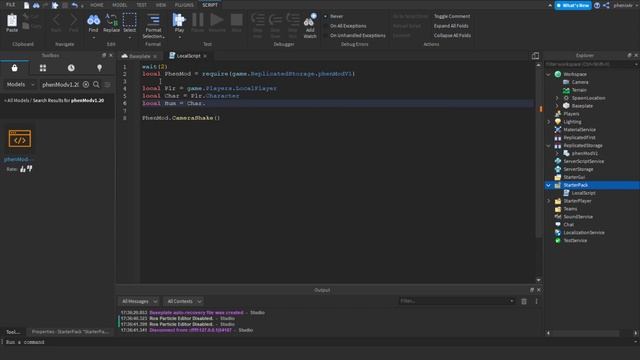Click Expand All Folds action
This screenshot has height=360, width=640.
pyautogui.click(x=451, y=26)
